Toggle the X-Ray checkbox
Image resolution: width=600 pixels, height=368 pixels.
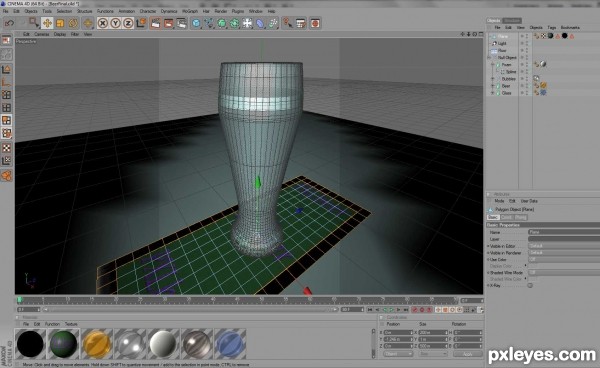point(530,285)
